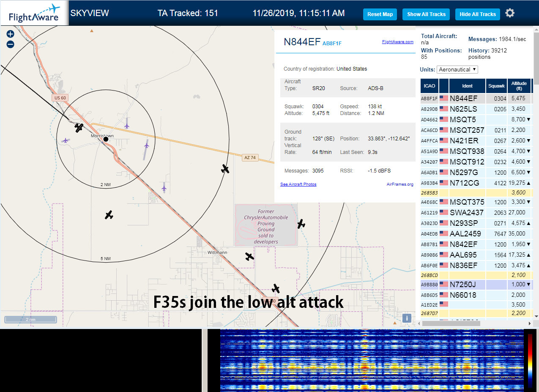Select the N293SP aircraft row
This screenshot has height=392, width=539.
[476, 223]
